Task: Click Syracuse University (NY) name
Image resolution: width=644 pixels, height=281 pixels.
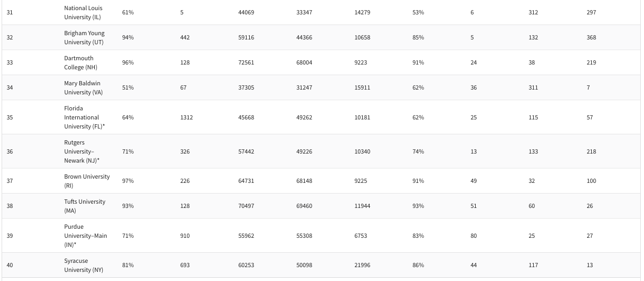Action: click(84, 265)
